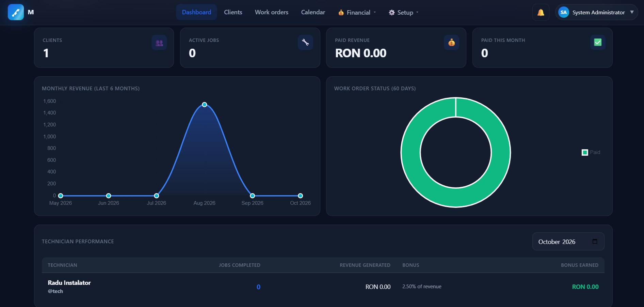
Task: Click the RON 0.00 revenue generated cell
Action: [x=378, y=287]
